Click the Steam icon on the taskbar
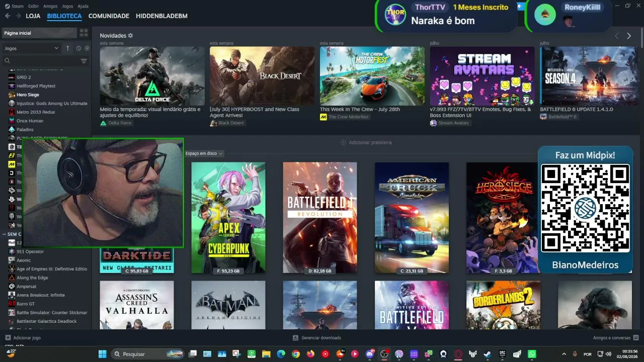 tap(488, 354)
